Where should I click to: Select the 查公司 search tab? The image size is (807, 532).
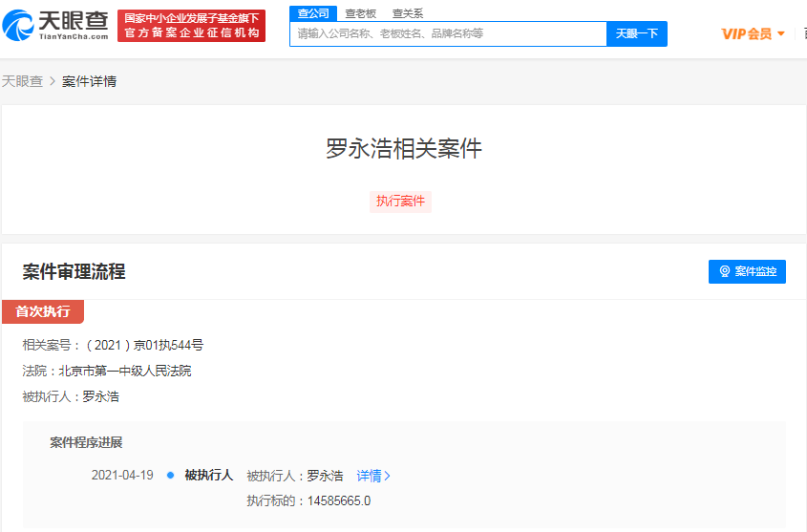pyautogui.click(x=313, y=13)
